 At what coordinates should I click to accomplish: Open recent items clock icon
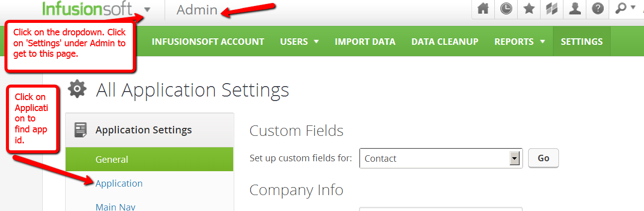click(x=506, y=9)
